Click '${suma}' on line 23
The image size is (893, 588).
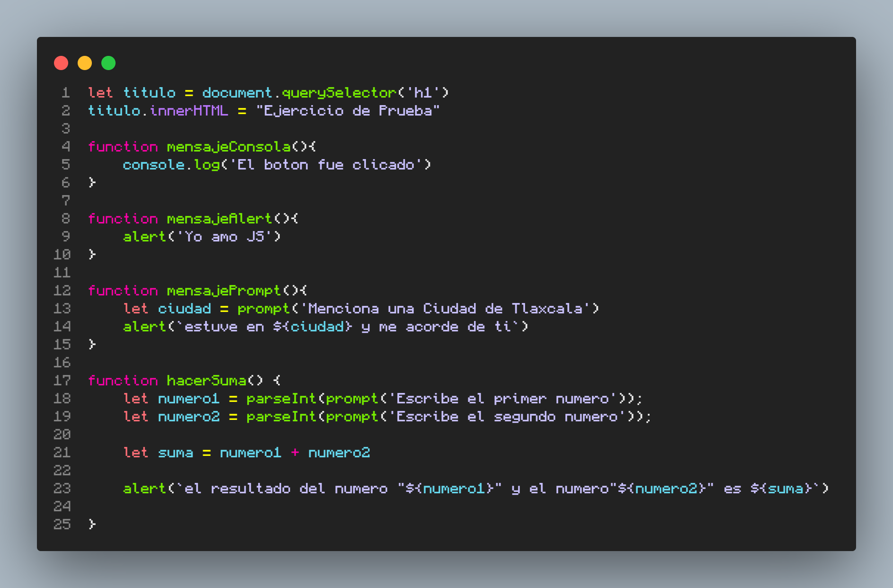(781, 489)
